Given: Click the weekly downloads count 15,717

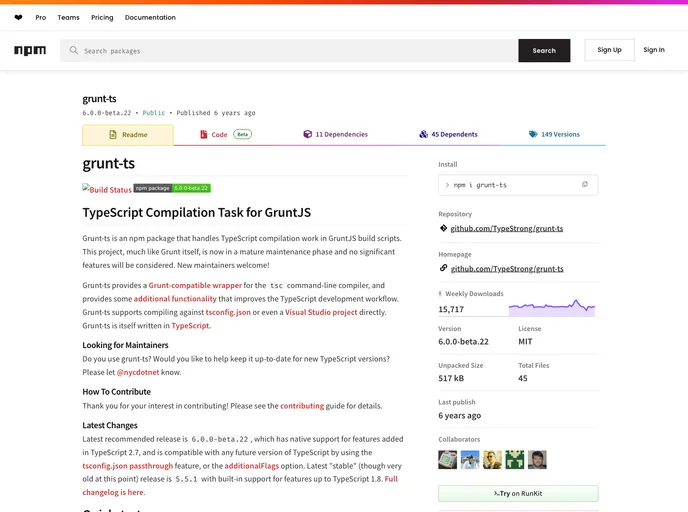Looking at the screenshot, I should coord(451,309).
